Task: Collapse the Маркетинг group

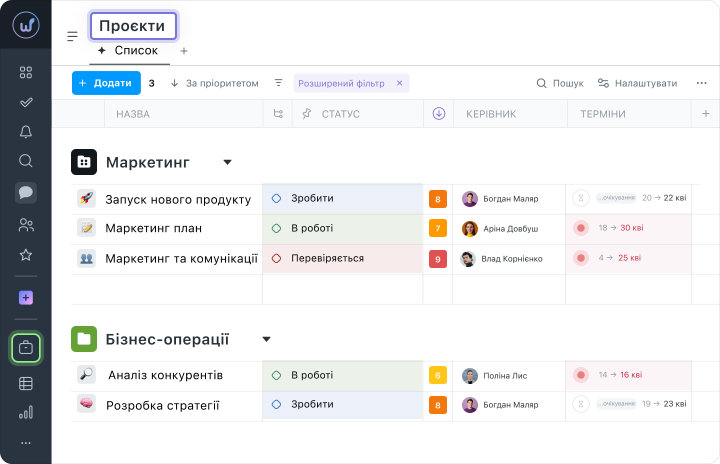Action: tap(227, 162)
